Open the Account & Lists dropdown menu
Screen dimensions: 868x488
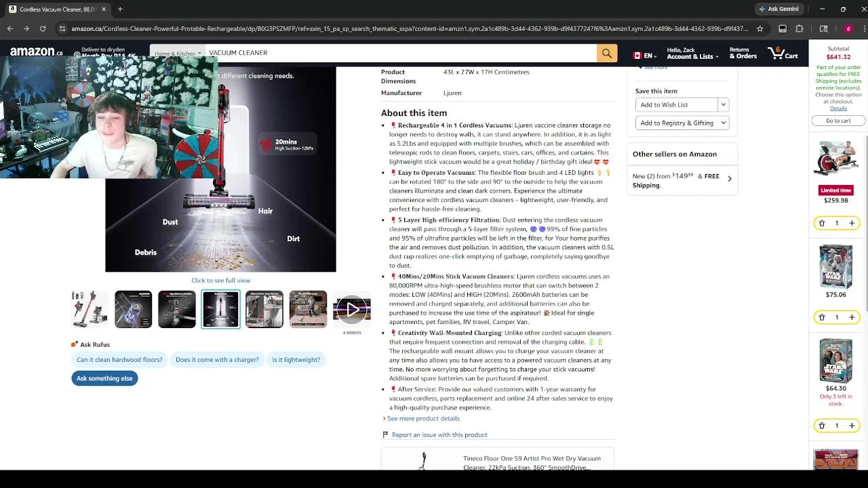[692, 53]
